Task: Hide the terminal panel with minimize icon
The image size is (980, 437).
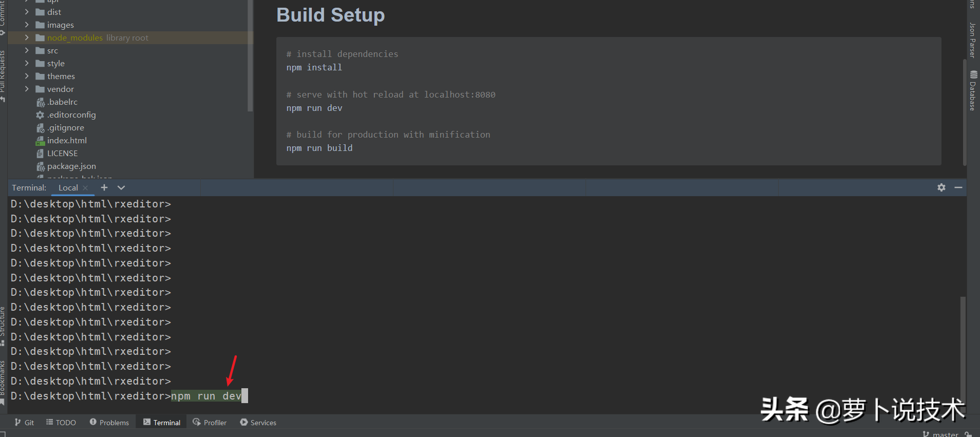Action: (958, 187)
